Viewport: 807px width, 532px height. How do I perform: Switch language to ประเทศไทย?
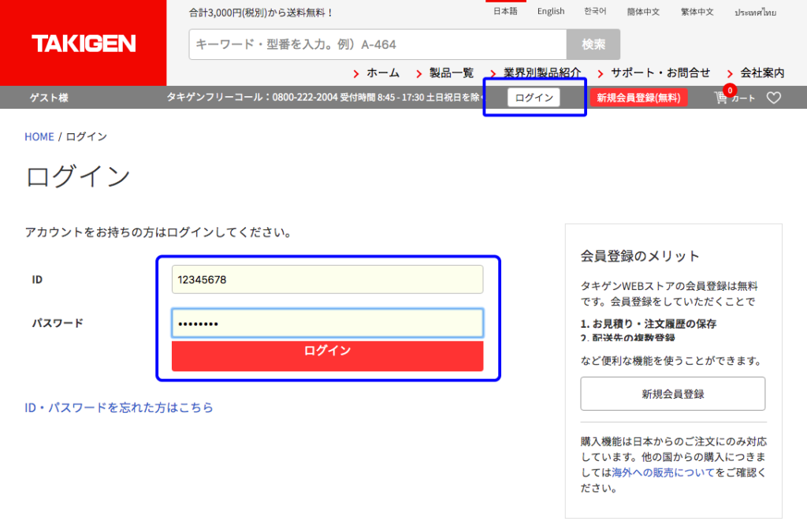click(x=755, y=13)
